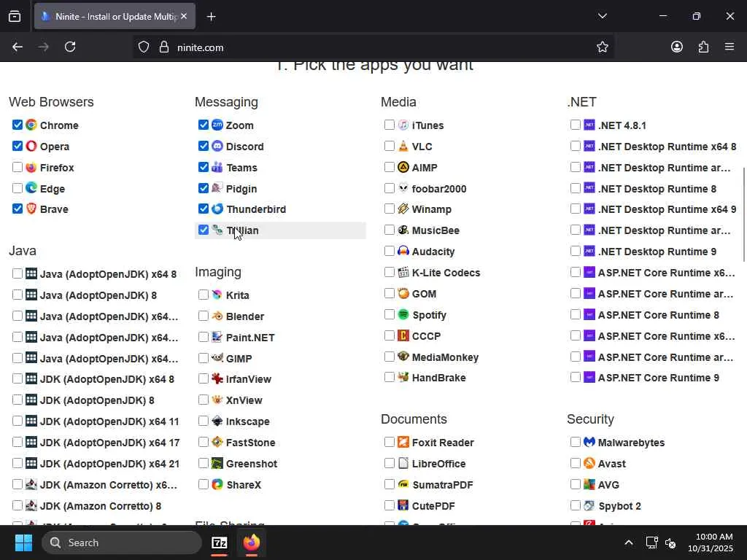Image resolution: width=747 pixels, height=560 pixels.
Task: Click the Spybot 2 label
Action: coord(619,506)
